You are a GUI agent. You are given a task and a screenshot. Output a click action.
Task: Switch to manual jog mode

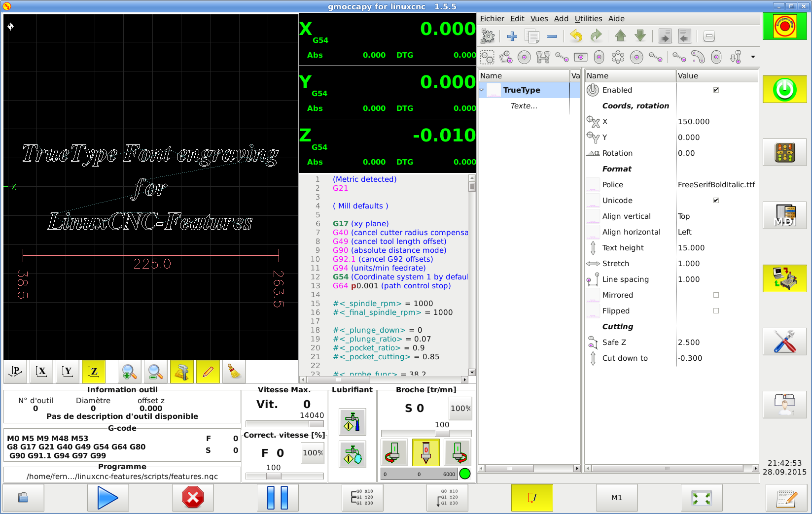[784, 152]
